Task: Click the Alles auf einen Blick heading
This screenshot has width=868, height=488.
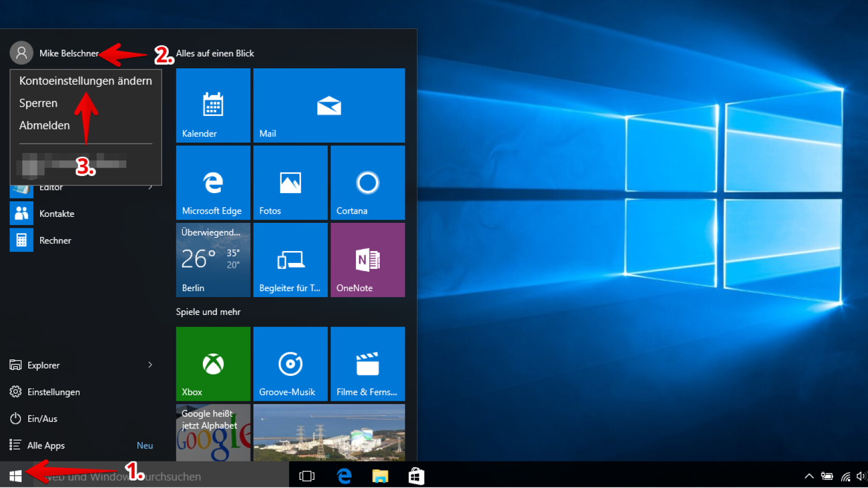Action: click(215, 53)
